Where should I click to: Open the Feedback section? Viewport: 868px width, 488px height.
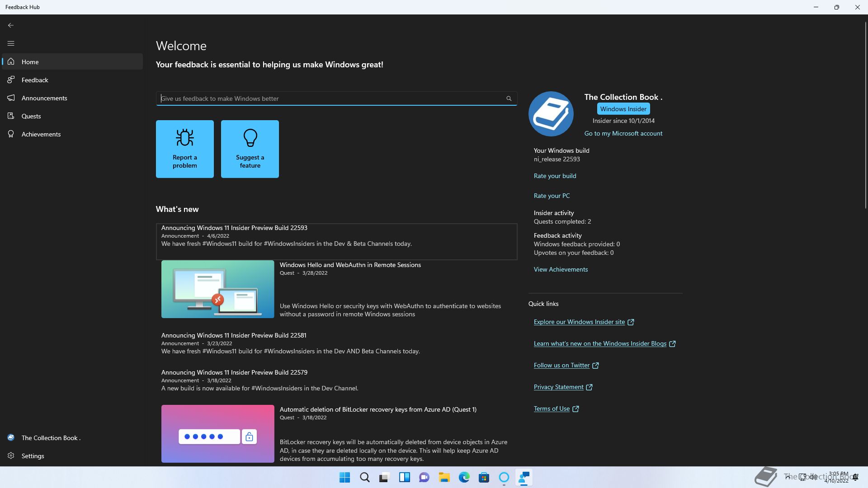coord(72,80)
